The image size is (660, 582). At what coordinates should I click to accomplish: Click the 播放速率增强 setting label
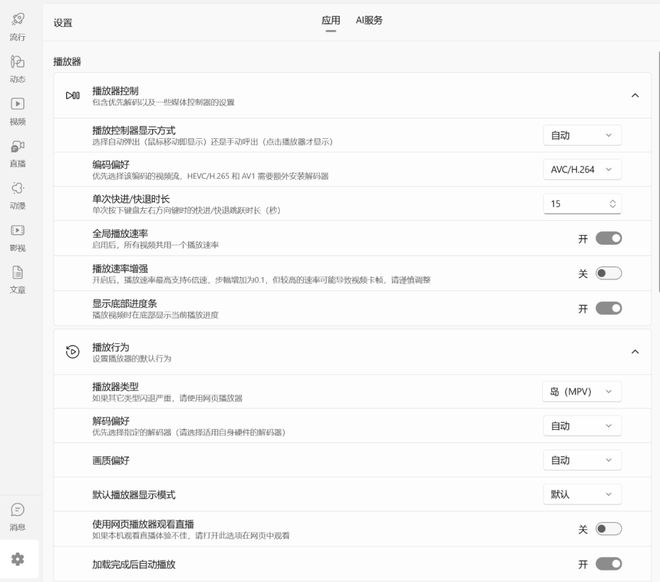(120, 268)
